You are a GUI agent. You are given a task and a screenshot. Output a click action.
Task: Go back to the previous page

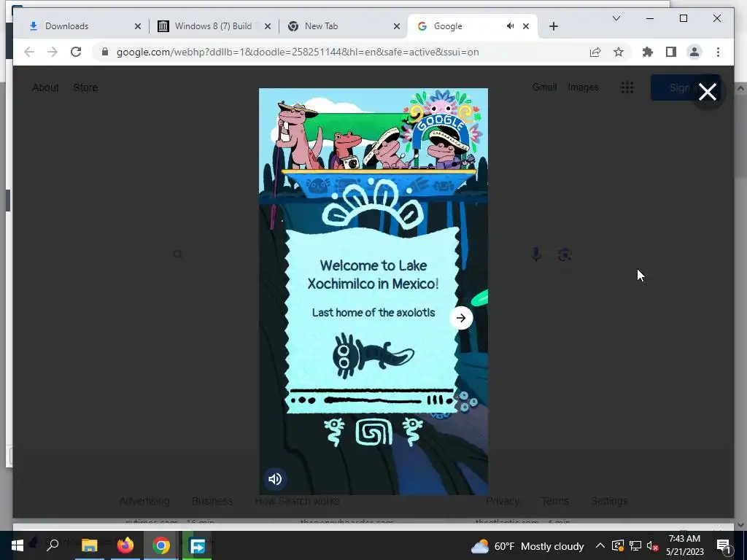29,52
